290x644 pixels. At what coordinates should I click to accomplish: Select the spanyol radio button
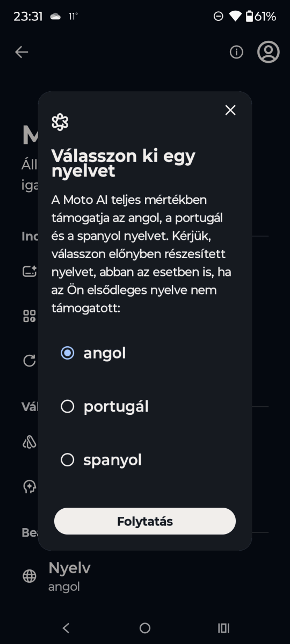67,460
